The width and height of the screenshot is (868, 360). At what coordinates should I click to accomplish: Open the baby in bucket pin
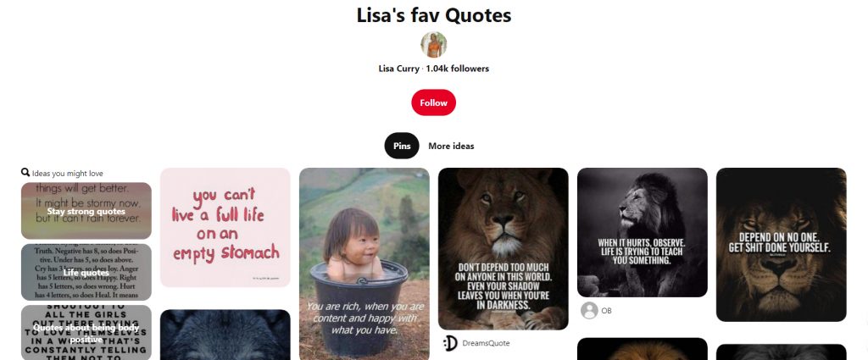pyautogui.click(x=364, y=263)
